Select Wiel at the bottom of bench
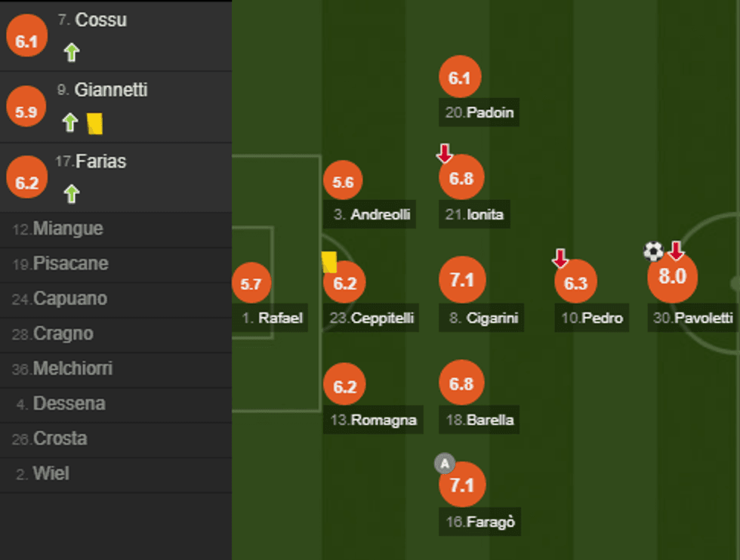This screenshot has width=740, height=560. coord(51,474)
